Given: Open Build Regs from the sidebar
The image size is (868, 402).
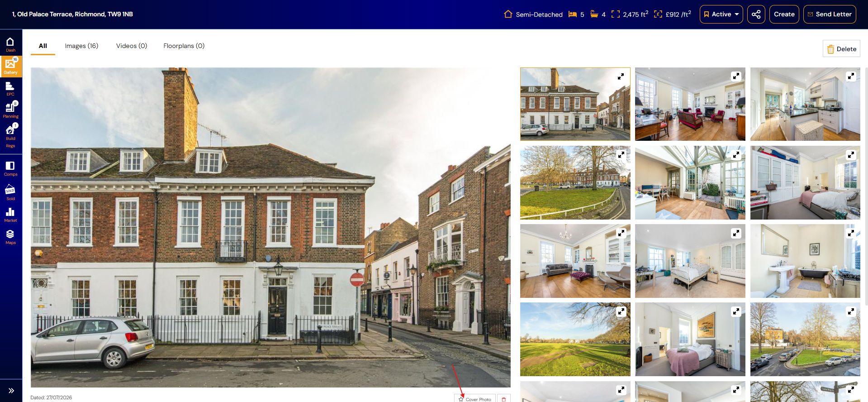Looking at the screenshot, I should [10, 136].
